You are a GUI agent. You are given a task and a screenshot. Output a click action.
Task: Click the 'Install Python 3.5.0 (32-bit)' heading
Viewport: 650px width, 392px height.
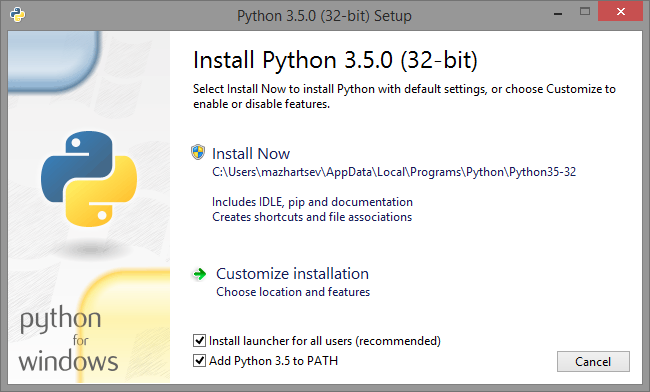(x=335, y=60)
